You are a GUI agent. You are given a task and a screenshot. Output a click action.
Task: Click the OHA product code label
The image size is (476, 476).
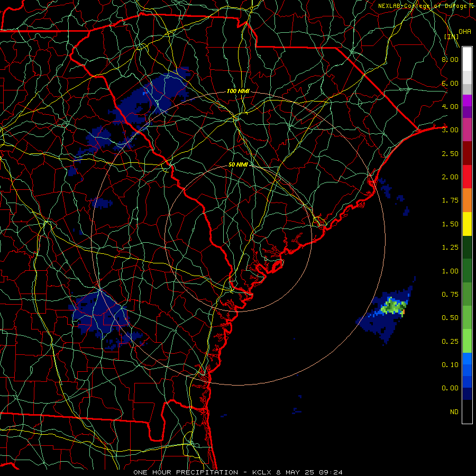(465, 31)
